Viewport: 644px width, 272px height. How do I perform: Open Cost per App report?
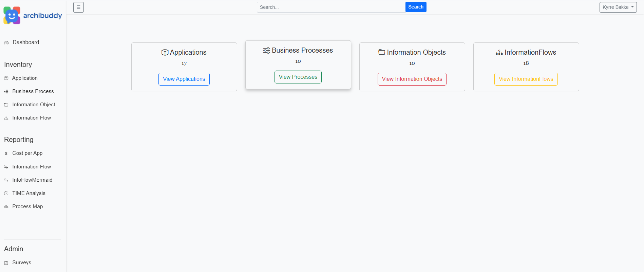27,153
